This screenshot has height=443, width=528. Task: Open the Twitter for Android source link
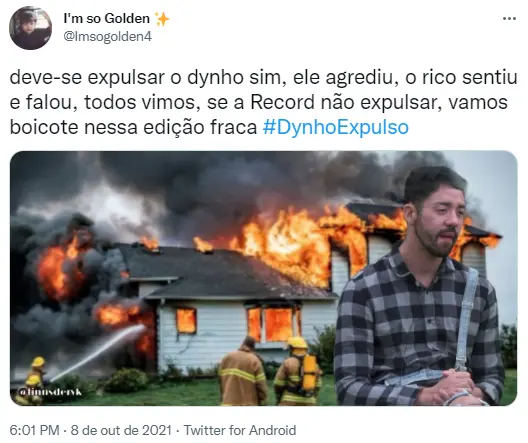point(240,430)
